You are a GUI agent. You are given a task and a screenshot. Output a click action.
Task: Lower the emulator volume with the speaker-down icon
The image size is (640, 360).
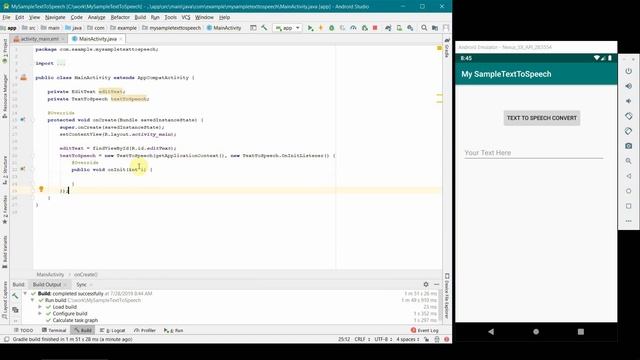pyautogui.click(x=629, y=101)
